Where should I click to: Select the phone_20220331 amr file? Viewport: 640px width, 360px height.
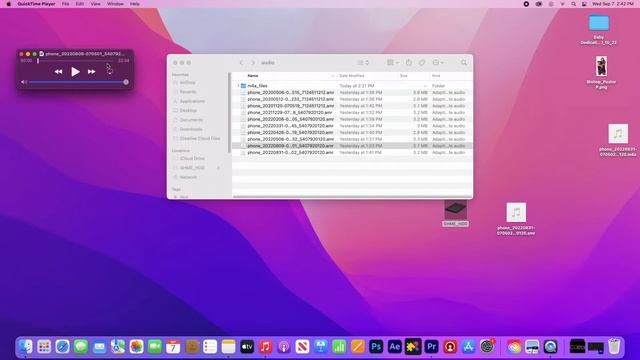coord(352,126)
